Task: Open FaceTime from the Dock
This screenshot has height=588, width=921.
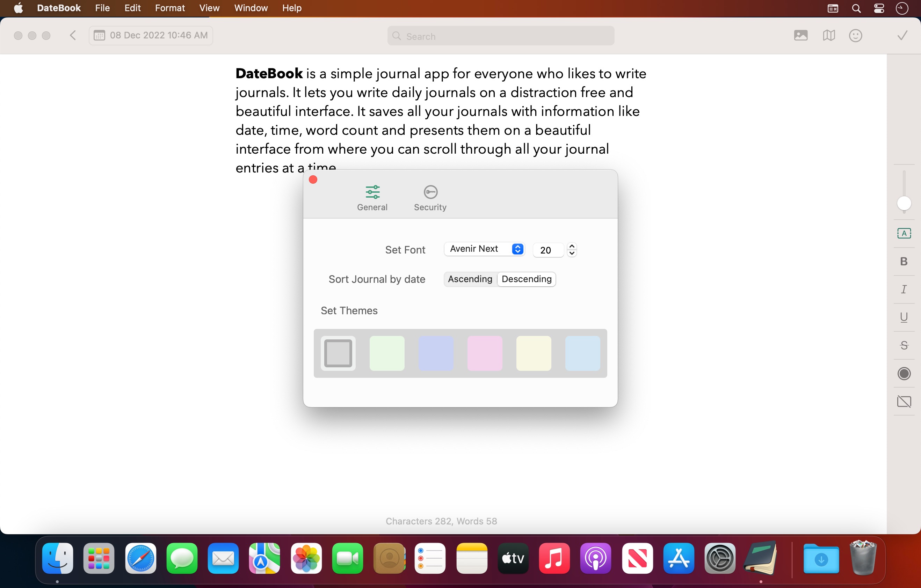Action: (x=348, y=558)
